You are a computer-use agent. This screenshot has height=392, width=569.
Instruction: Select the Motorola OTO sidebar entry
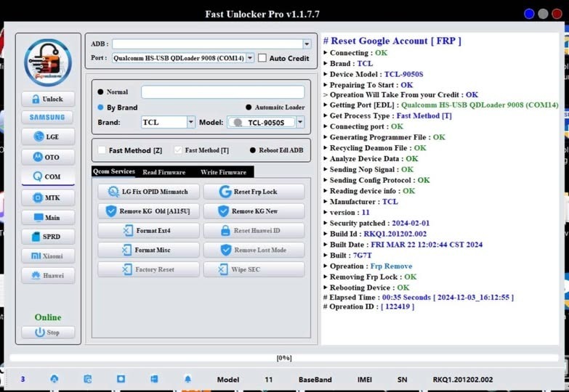(48, 157)
